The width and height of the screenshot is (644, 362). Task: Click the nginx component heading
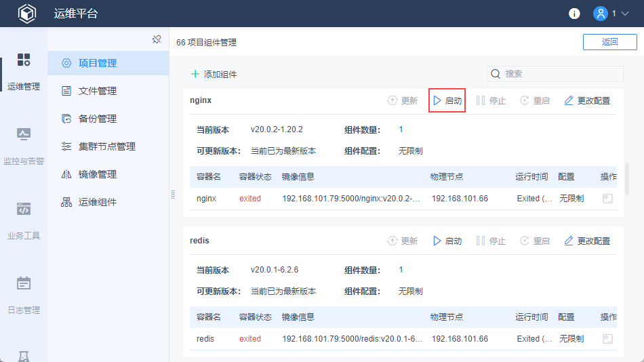click(x=201, y=100)
